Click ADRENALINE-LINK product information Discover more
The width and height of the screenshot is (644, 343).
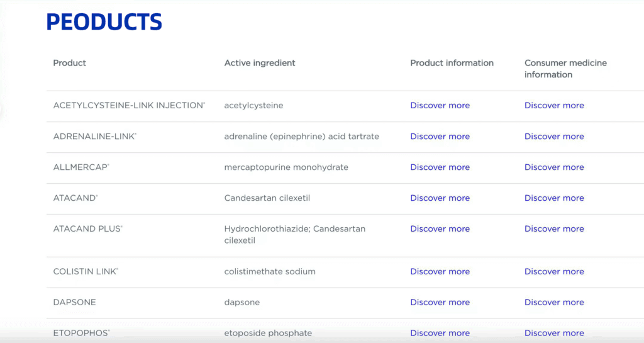click(x=440, y=137)
